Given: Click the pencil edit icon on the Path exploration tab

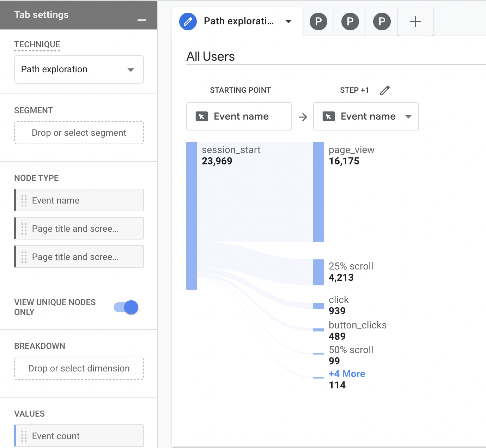Looking at the screenshot, I should 188,21.
